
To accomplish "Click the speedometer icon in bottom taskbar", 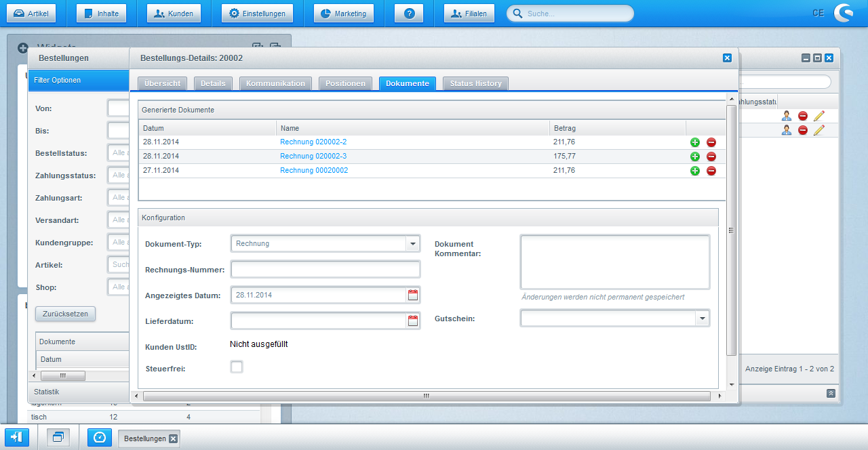I will [x=100, y=438].
